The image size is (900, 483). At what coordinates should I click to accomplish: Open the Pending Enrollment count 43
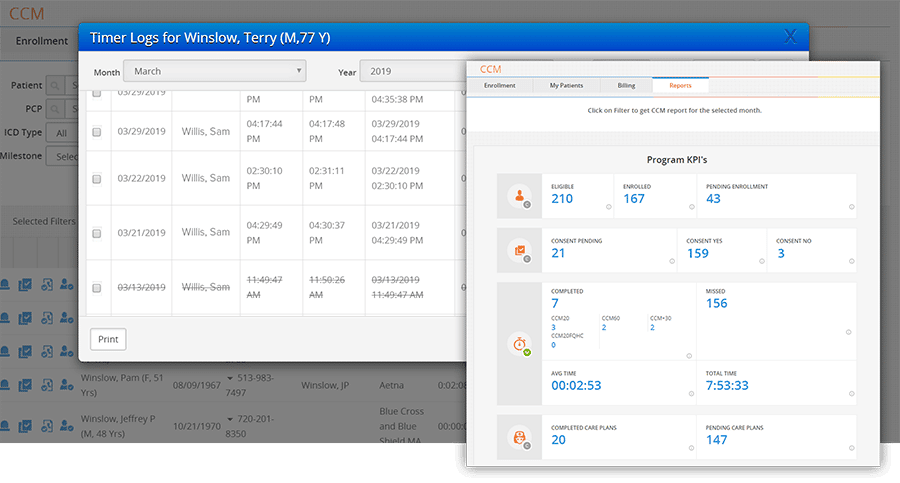click(713, 199)
